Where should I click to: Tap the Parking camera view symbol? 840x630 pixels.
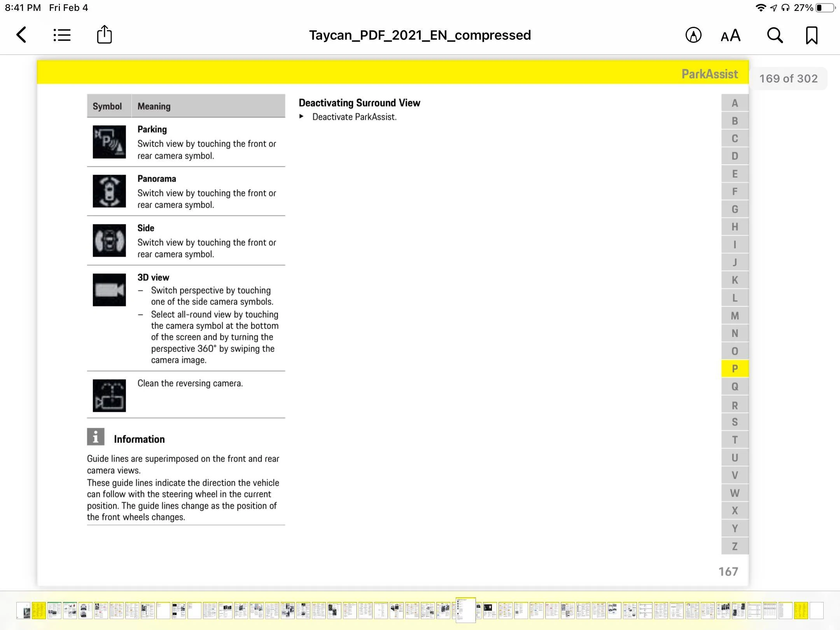(x=109, y=142)
